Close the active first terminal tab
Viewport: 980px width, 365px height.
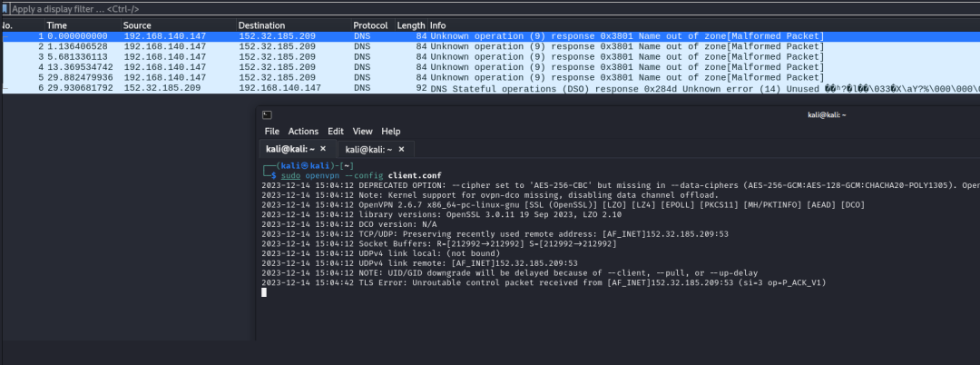(323, 150)
